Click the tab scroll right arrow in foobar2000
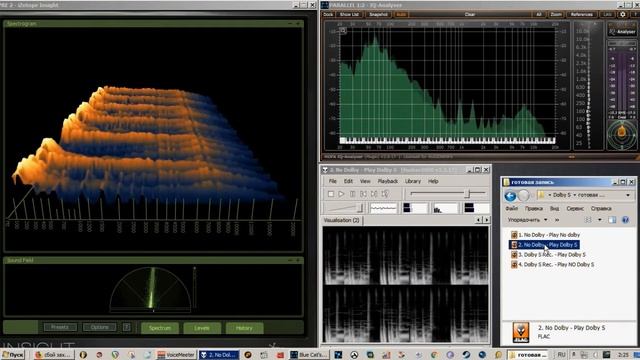The height and width of the screenshot is (360, 640). 486,220
